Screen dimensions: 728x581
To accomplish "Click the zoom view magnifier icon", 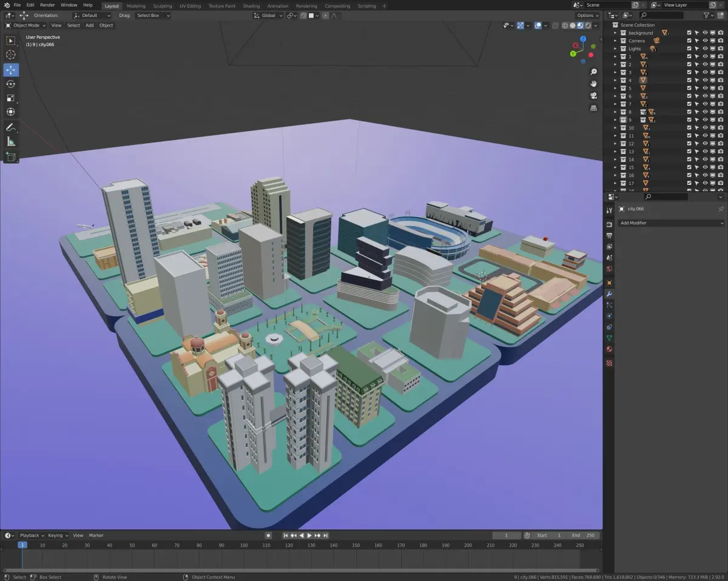I will click(593, 72).
